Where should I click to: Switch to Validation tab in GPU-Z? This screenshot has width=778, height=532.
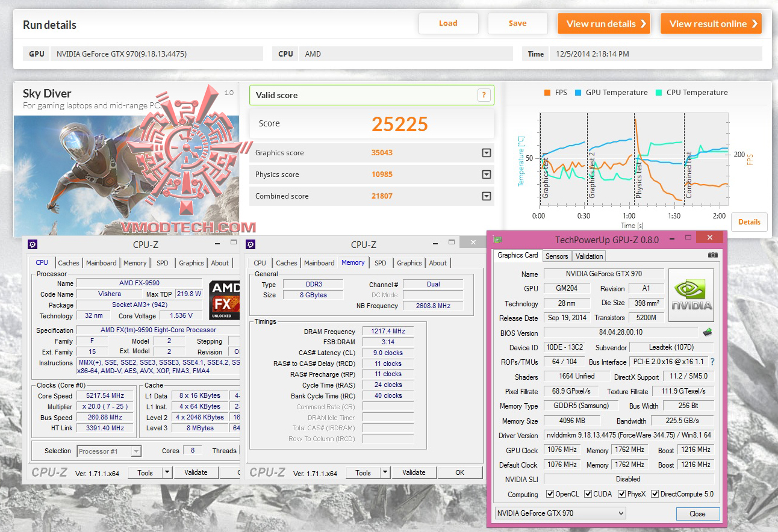589,256
